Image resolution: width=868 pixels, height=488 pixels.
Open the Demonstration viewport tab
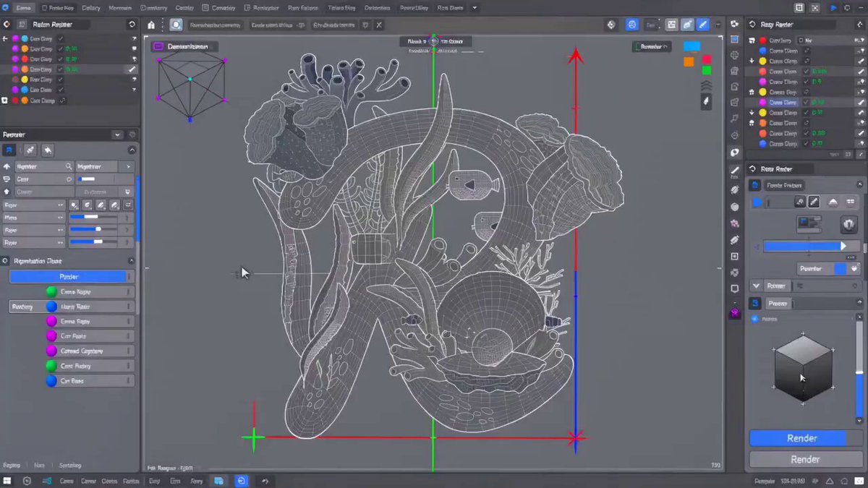(184, 46)
